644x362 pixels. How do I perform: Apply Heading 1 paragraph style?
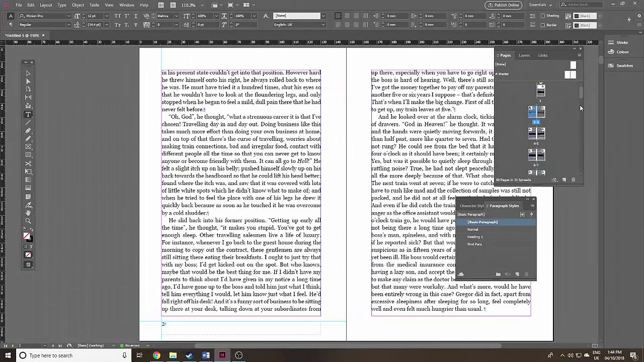pos(496,237)
